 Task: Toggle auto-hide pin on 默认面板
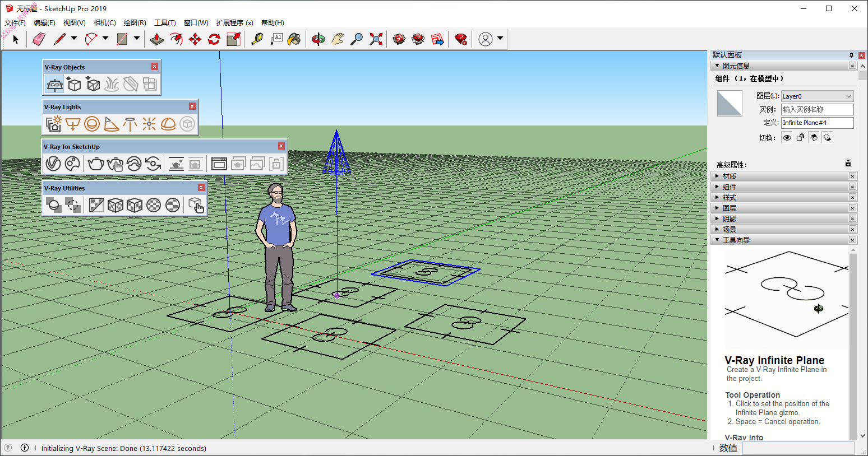pyautogui.click(x=851, y=55)
